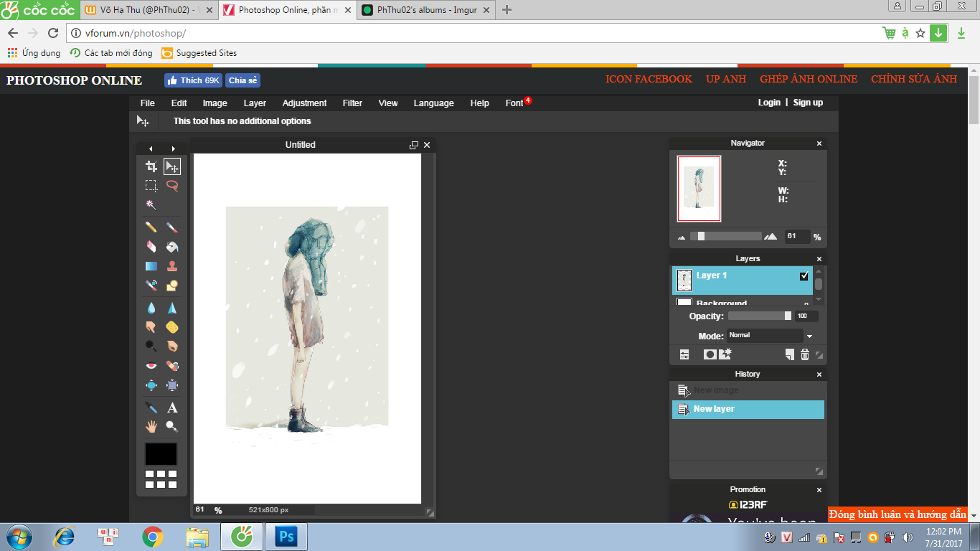Open the Image menu

click(215, 103)
